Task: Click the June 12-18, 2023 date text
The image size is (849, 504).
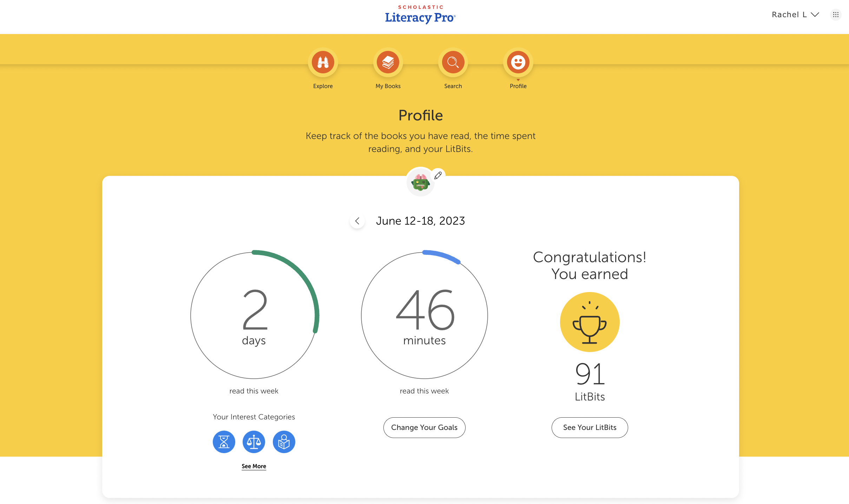Action: coord(420,221)
